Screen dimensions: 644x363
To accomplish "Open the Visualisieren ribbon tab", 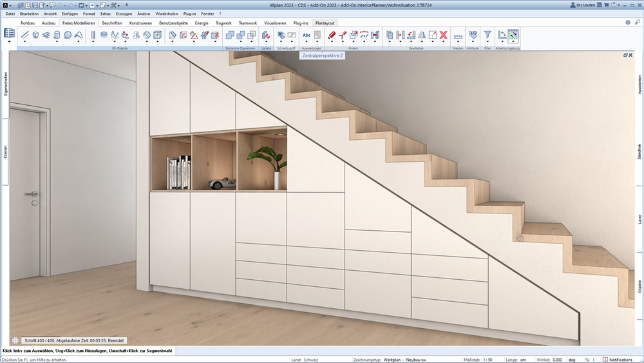I will click(275, 23).
